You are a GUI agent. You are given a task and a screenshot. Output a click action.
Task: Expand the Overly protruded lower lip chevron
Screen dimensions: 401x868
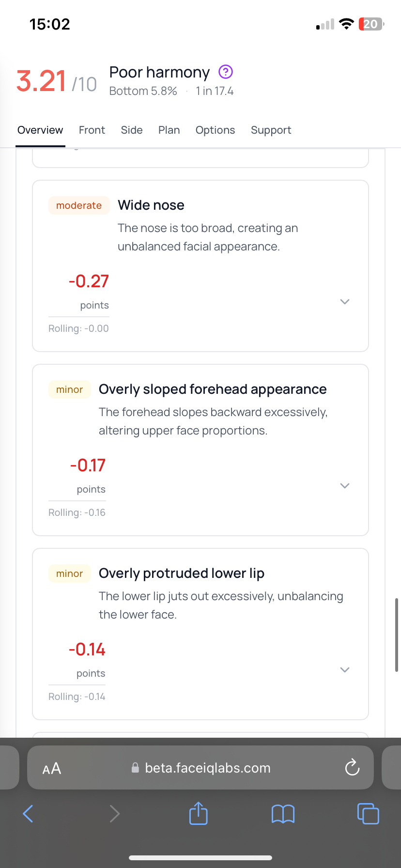(x=345, y=670)
